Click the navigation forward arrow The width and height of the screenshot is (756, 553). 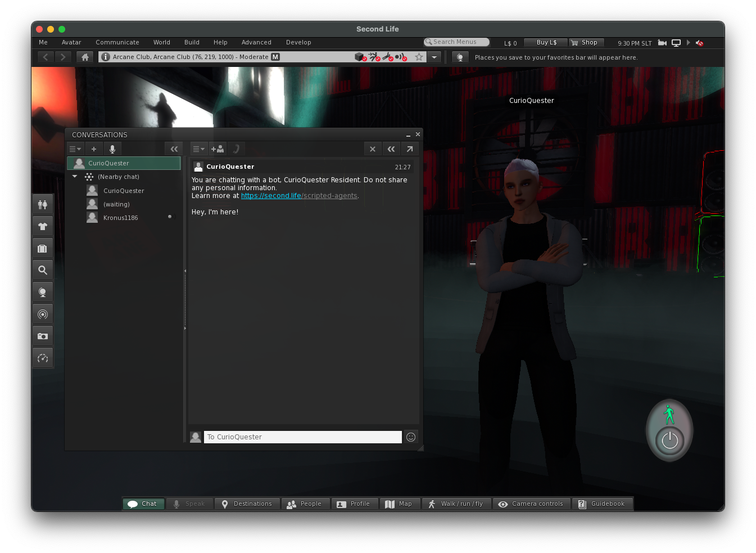pos(64,57)
